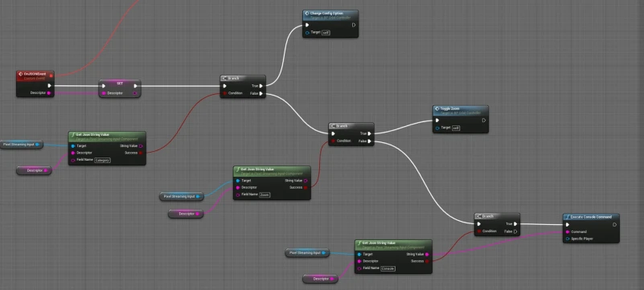644x290 pixels.
Task: Edit the Field Name value Zoom
Action: pyautogui.click(x=265, y=195)
